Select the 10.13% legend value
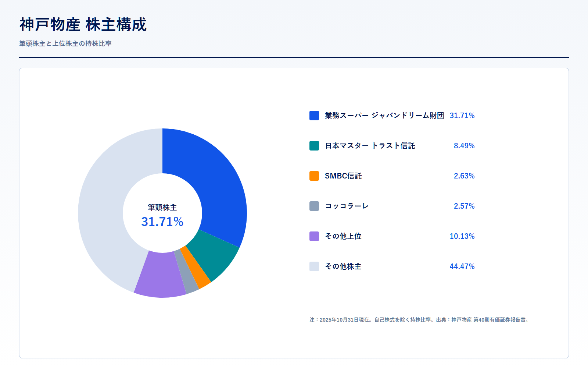588x368 pixels. coord(462,236)
